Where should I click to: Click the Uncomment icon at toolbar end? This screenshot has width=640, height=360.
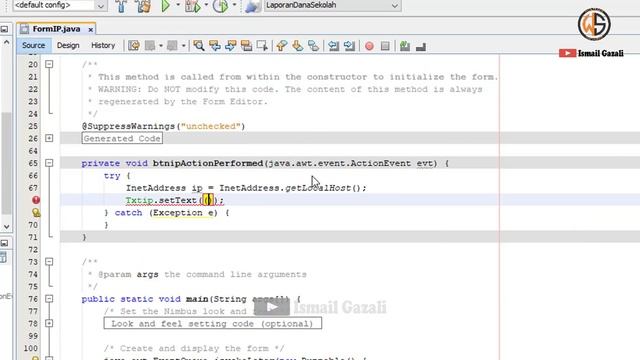421,47
